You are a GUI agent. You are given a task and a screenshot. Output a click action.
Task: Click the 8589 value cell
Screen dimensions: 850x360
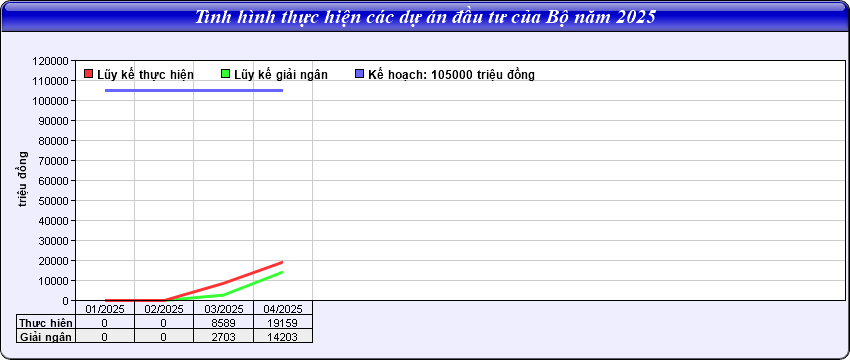click(223, 323)
